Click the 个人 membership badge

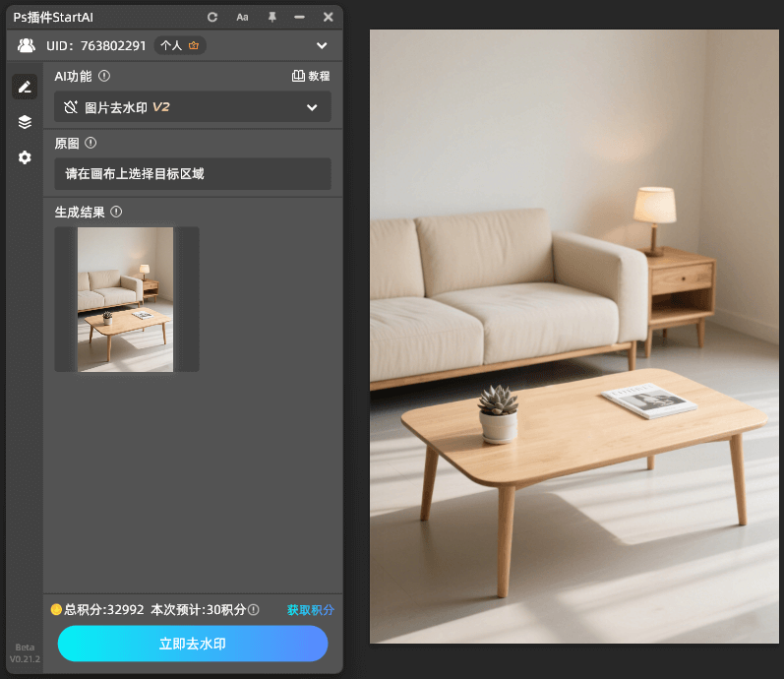tap(179, 45)
